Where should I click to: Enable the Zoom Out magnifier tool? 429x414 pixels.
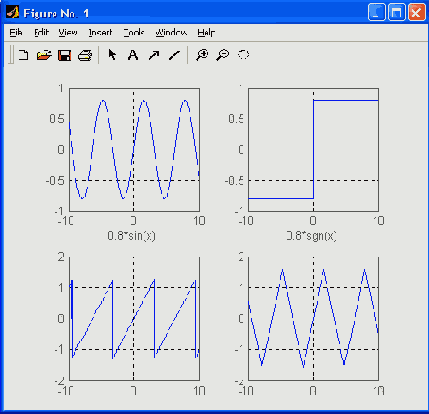(x=223, y=55)
